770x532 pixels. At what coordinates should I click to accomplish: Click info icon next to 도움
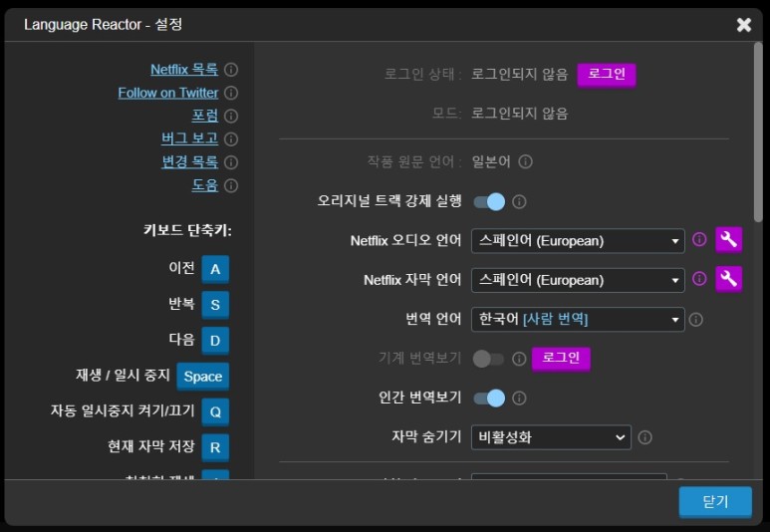(231, 185)
